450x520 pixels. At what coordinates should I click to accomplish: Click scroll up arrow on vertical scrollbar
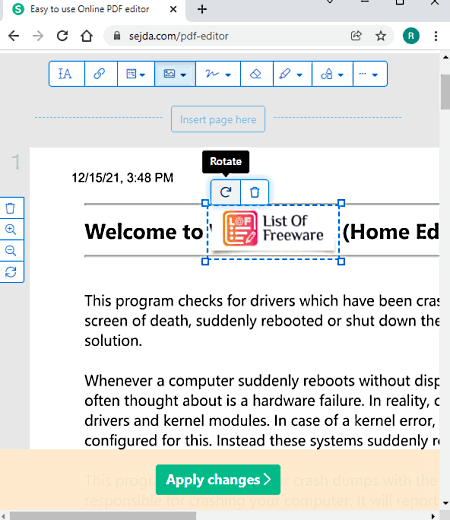445,57
